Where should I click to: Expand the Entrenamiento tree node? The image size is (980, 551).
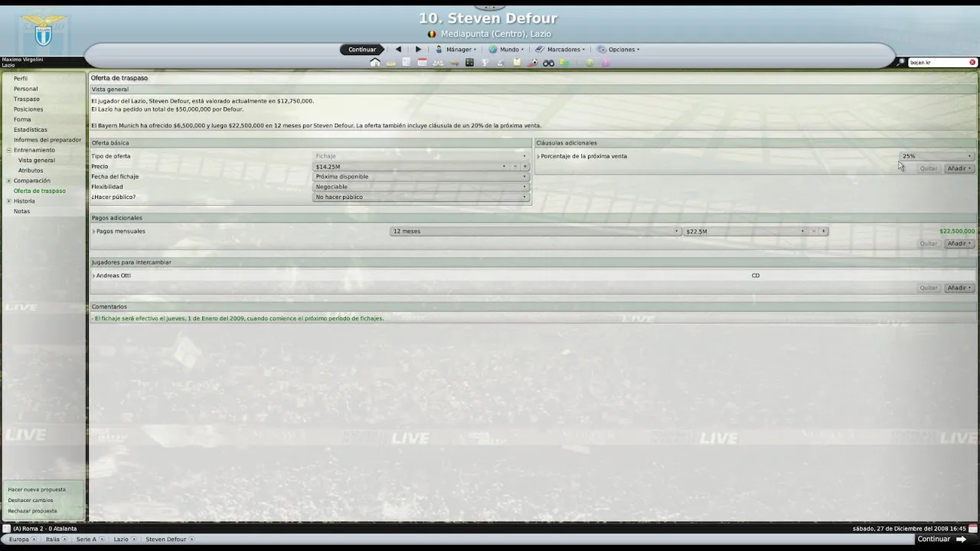pos(9,150)
